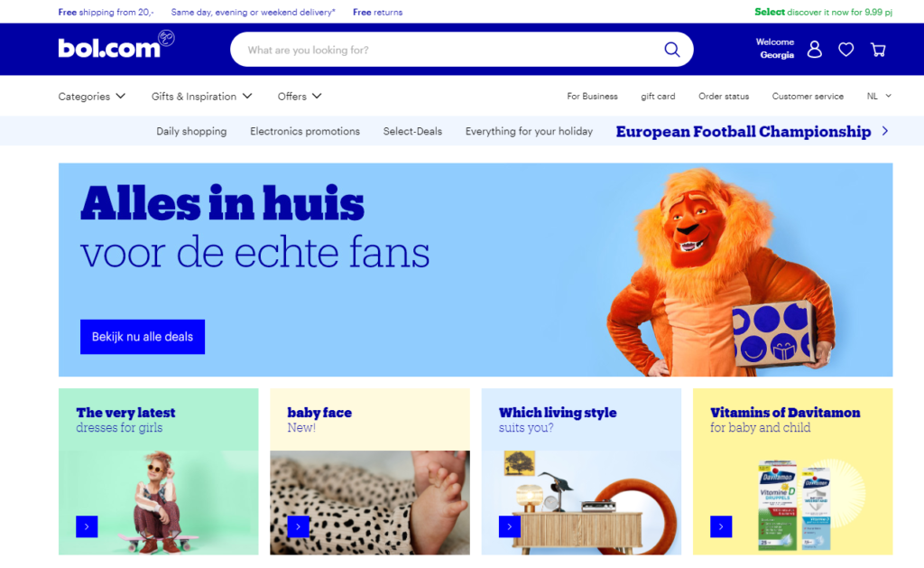
Task: Open the Order status link
Action: pyautogui.click(x=724, y=96)
